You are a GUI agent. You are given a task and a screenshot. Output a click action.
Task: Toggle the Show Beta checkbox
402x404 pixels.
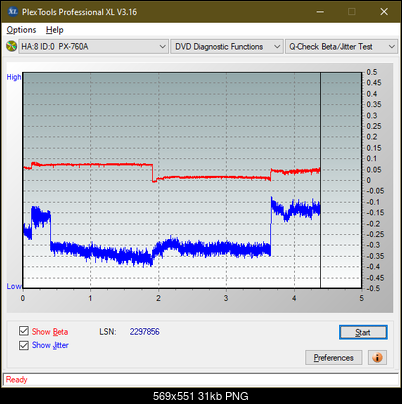tap(24, 331)
